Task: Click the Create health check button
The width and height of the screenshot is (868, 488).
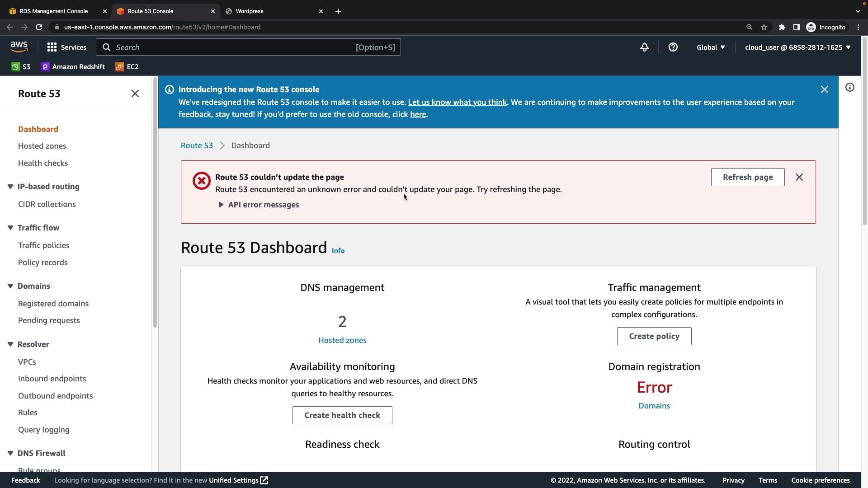Action: [342, 415]
